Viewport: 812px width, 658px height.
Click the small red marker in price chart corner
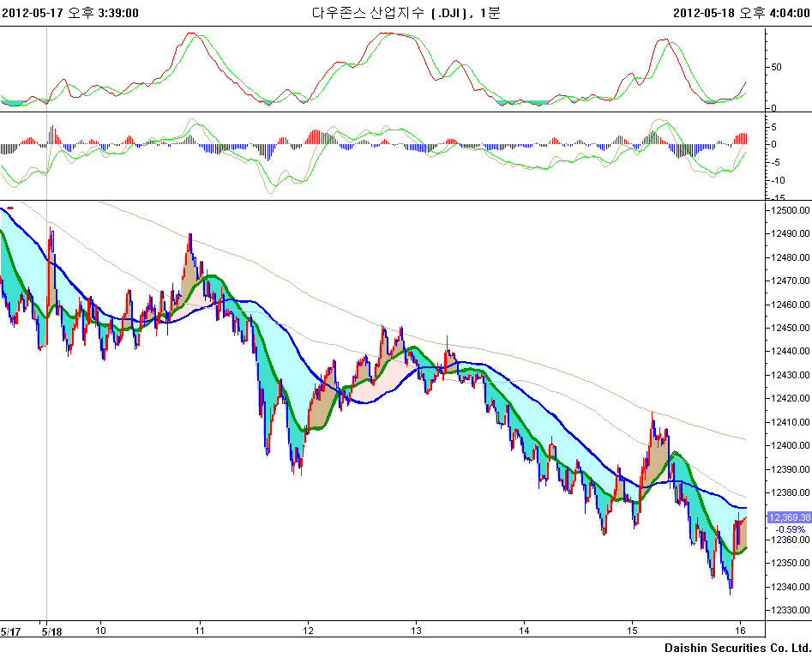10,207
